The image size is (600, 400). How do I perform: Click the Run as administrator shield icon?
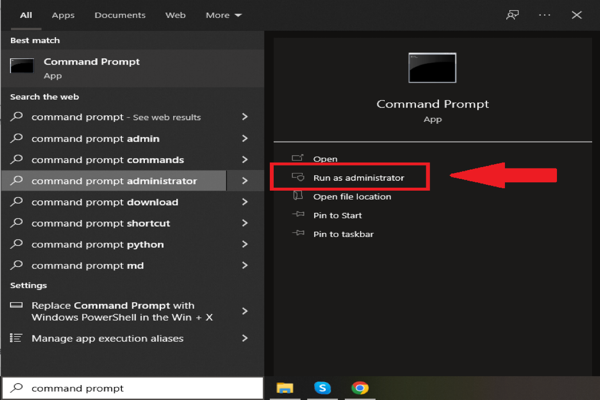(x=298, y=177)
